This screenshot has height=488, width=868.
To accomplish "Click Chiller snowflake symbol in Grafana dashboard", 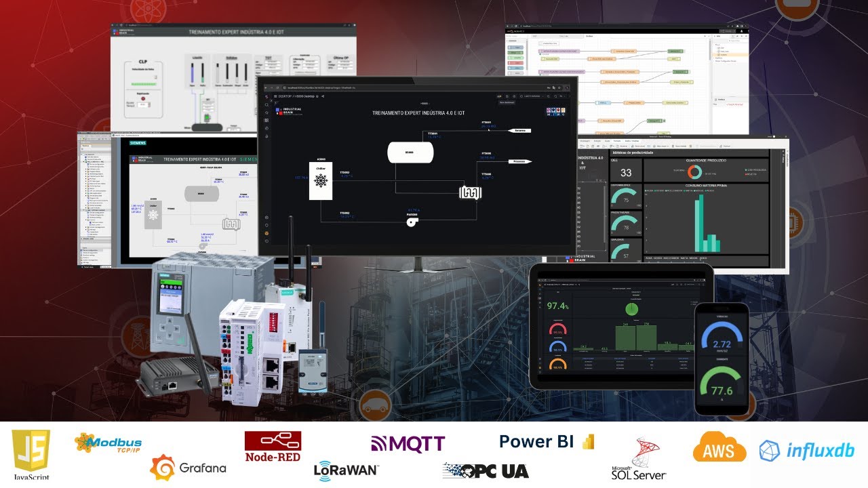I will [321, 180].
